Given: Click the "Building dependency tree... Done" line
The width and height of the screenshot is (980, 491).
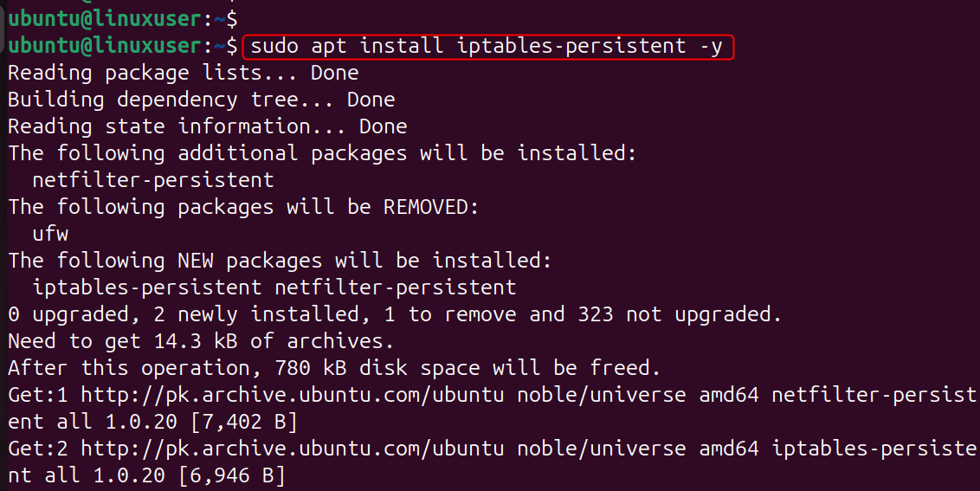Looking at the screenshot, I should coord(201,100).
